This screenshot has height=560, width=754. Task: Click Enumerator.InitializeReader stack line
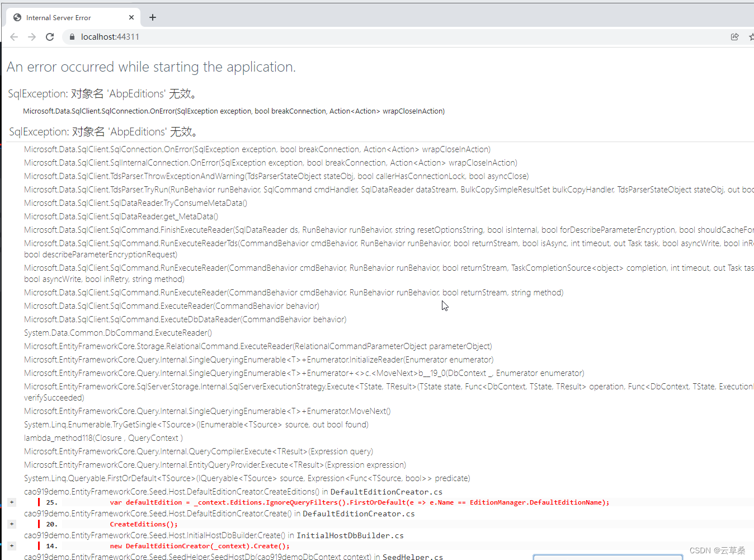point(259,360)
